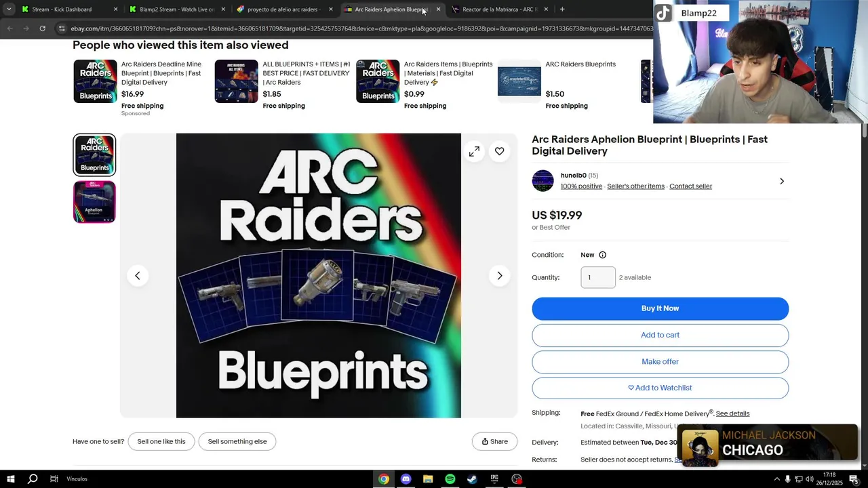Close the Arc Raiders Aphelion Blueprint tab

[x=438, y=9]
